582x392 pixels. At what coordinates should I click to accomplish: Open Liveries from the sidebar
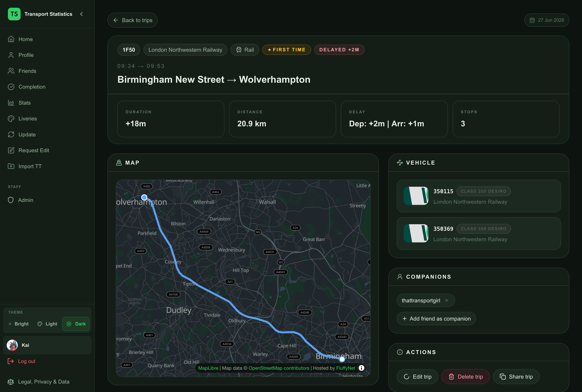pos(47,118)
